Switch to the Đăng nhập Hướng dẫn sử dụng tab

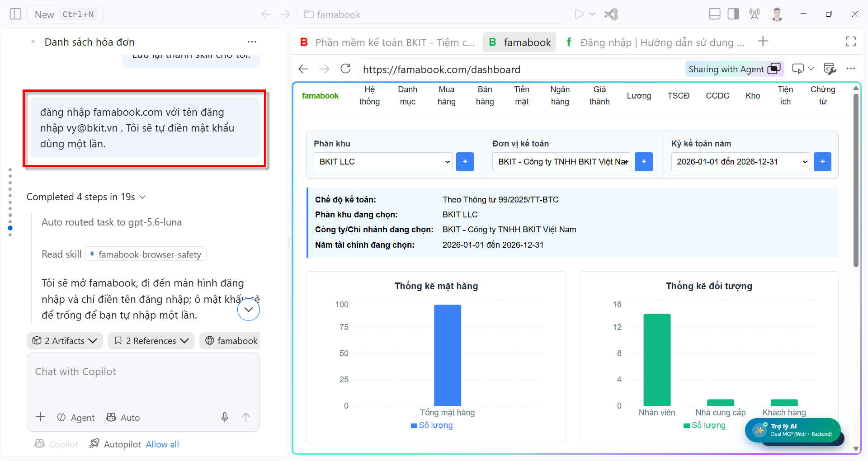point(655,42)
